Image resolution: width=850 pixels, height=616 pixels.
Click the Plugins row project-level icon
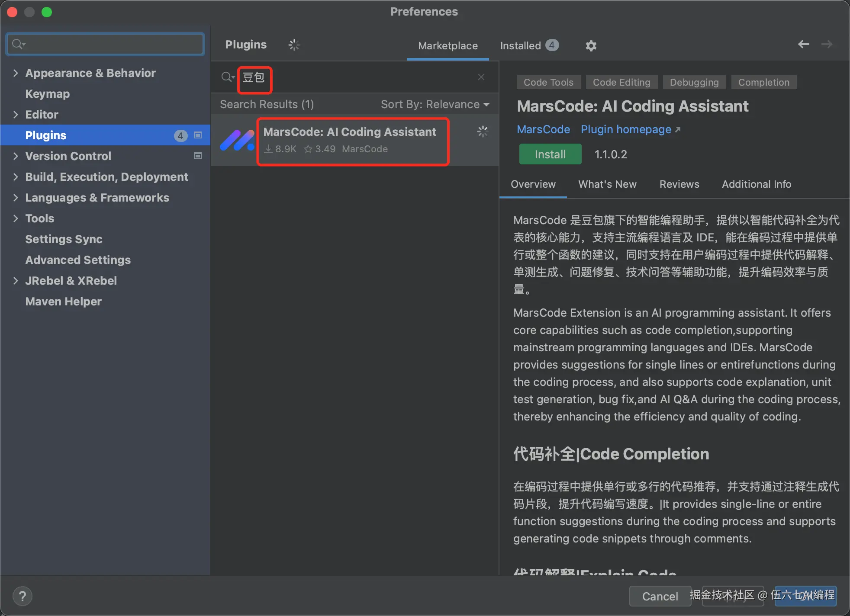(198, 135)
